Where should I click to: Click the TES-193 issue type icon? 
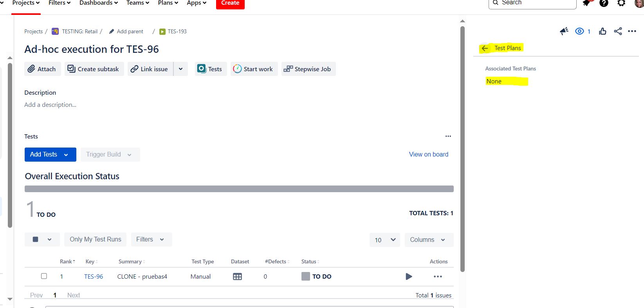(x=162, y=32)
